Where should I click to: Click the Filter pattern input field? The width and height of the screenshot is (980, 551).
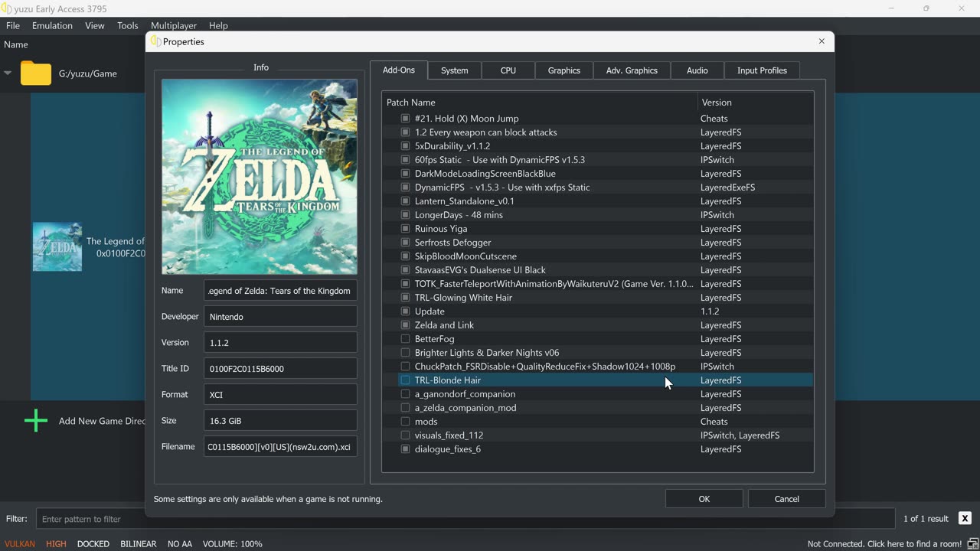tap(465, 519)
